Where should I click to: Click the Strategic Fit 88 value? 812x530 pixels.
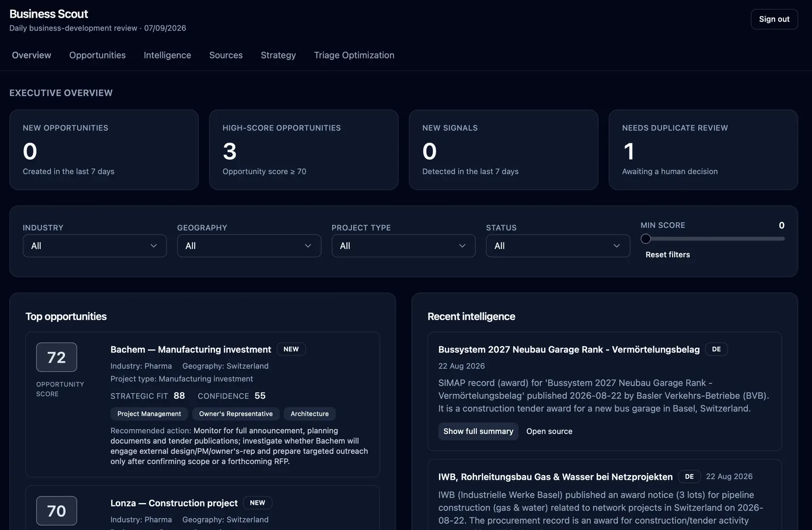(x=179, y=395)
